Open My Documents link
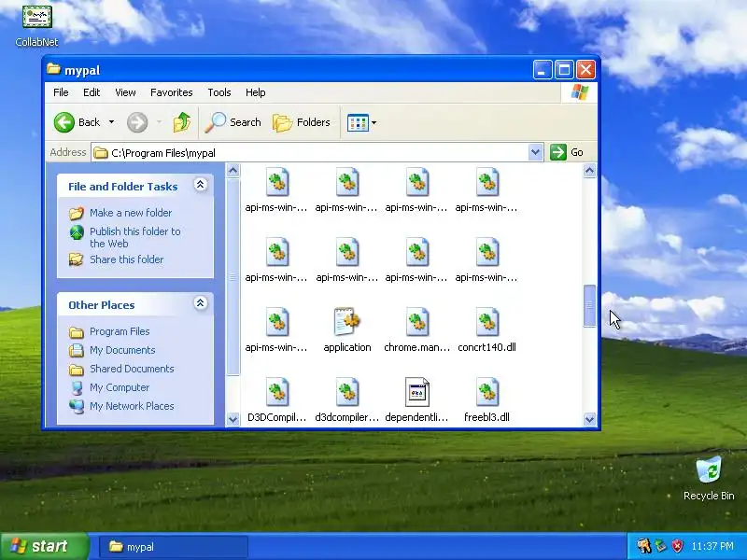The image size is (747, 560). coord(122,350)
